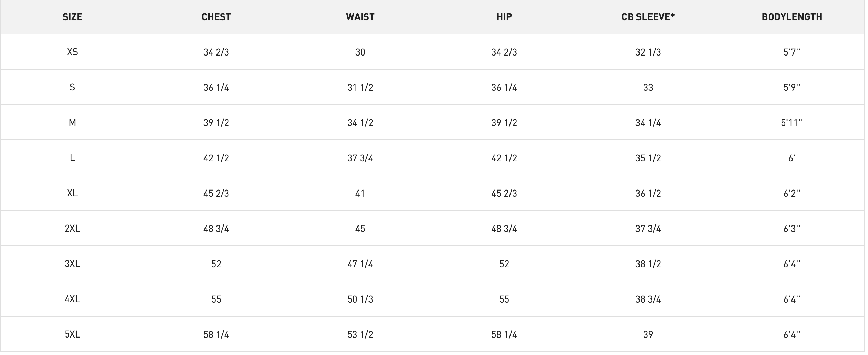Select the XS size row label
Image resolution: width=868 pixels, height=355 pixels.
click(72, 52)
